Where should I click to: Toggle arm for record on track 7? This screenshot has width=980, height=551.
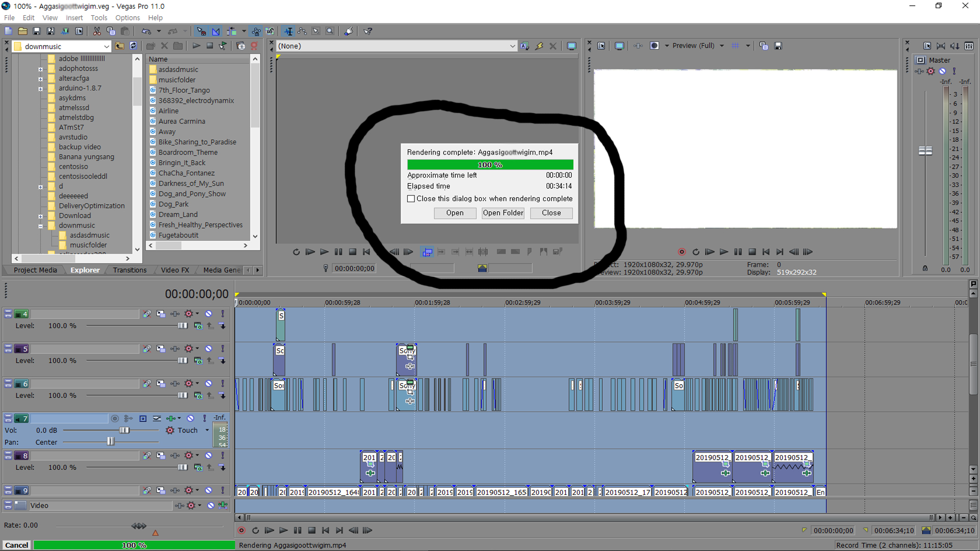tap(115, 419)
